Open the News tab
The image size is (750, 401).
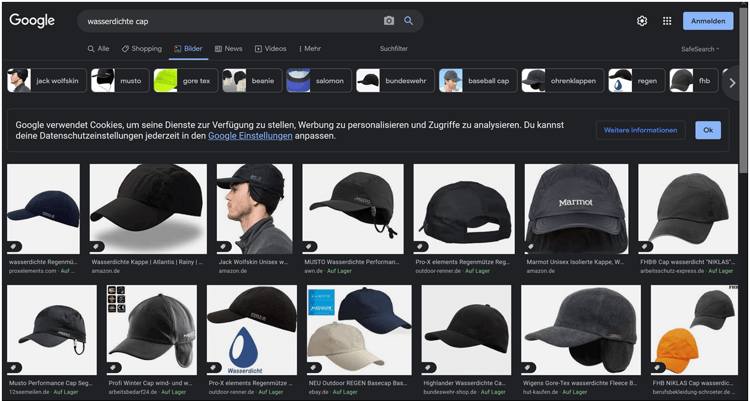point(229,49)
